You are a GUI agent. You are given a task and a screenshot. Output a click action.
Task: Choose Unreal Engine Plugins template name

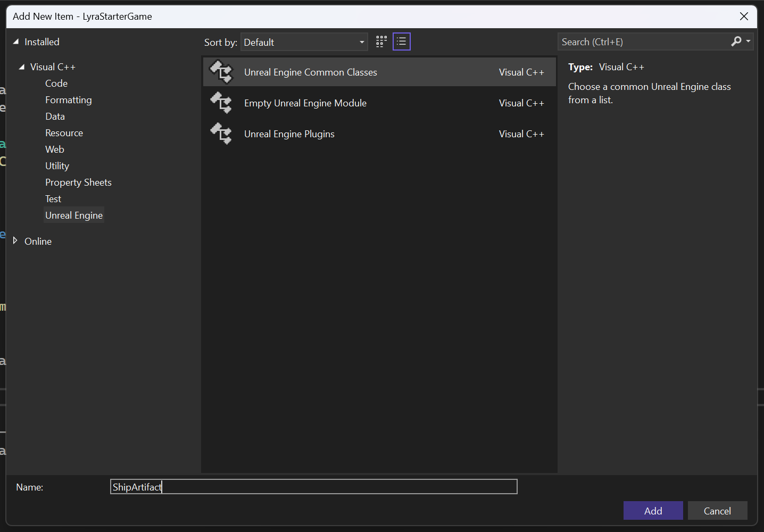289,134
